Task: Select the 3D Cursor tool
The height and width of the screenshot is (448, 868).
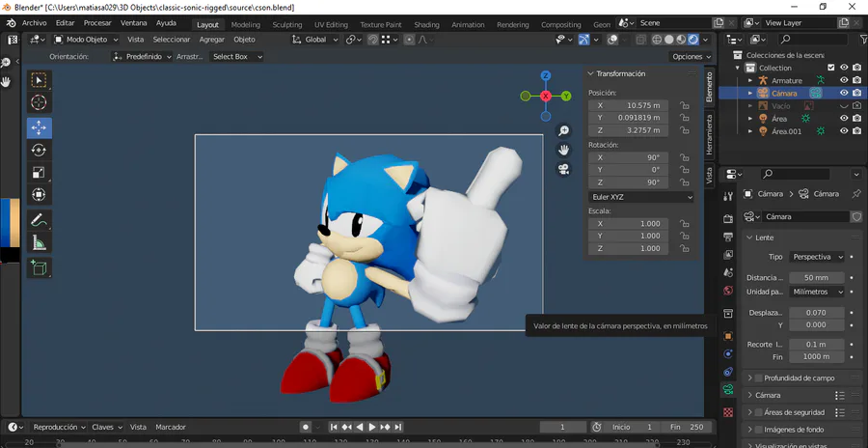Action: [39, 102]
